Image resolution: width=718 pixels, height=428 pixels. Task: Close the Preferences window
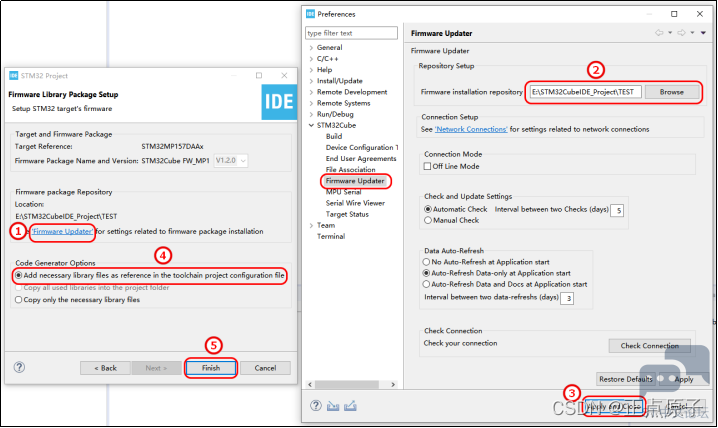click(700, 14)
